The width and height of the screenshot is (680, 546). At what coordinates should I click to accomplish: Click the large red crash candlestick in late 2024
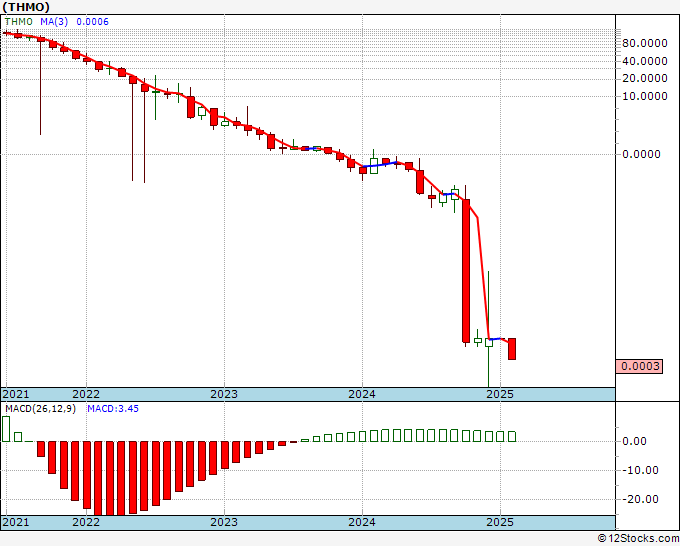[466, 271]
